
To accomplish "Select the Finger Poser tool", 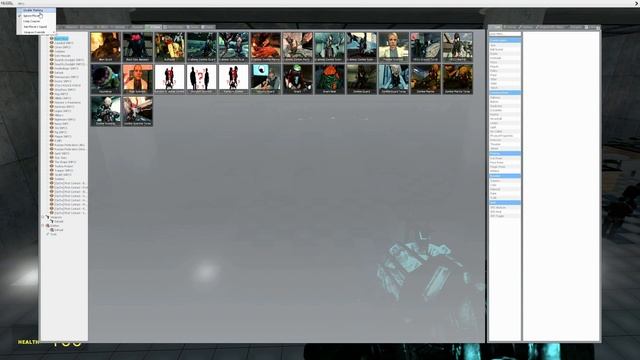I will coord(505,167).
